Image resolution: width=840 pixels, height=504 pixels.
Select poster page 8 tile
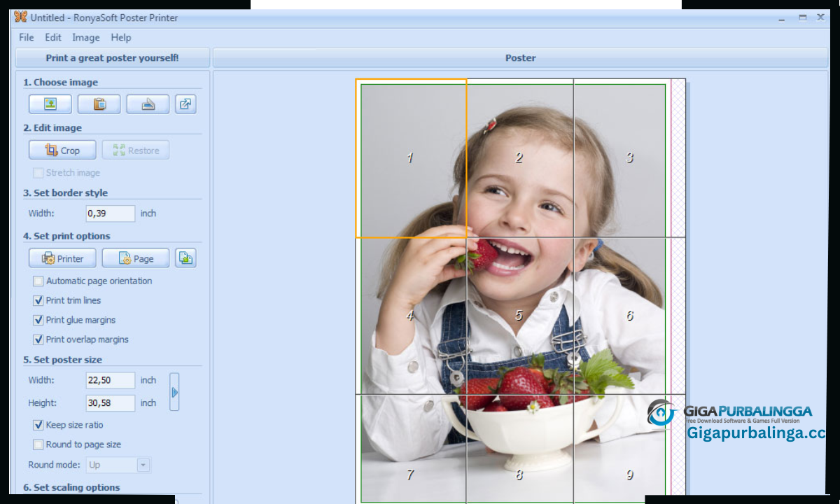pyautogui.click(x=519, y=449)
